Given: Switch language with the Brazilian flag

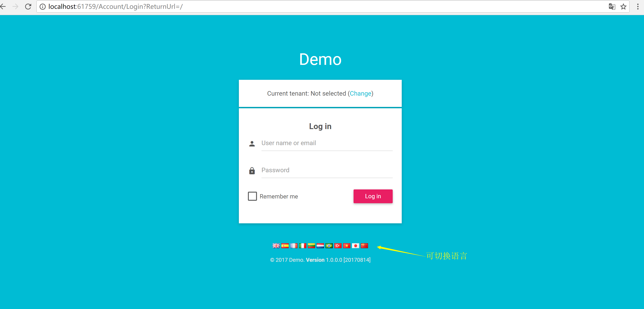Looking at the screenshot, I should pos(329,245).
